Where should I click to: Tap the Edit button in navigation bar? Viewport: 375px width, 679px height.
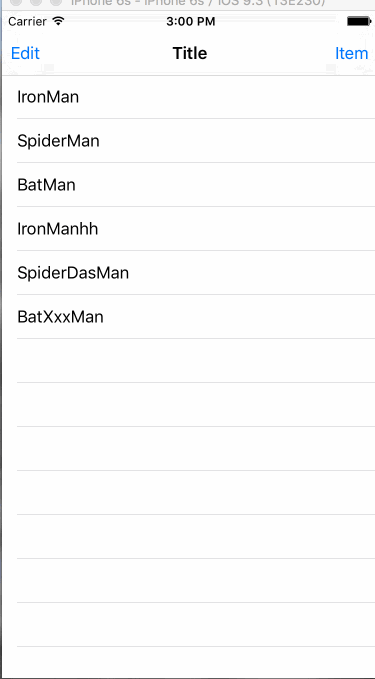(25, 53)
